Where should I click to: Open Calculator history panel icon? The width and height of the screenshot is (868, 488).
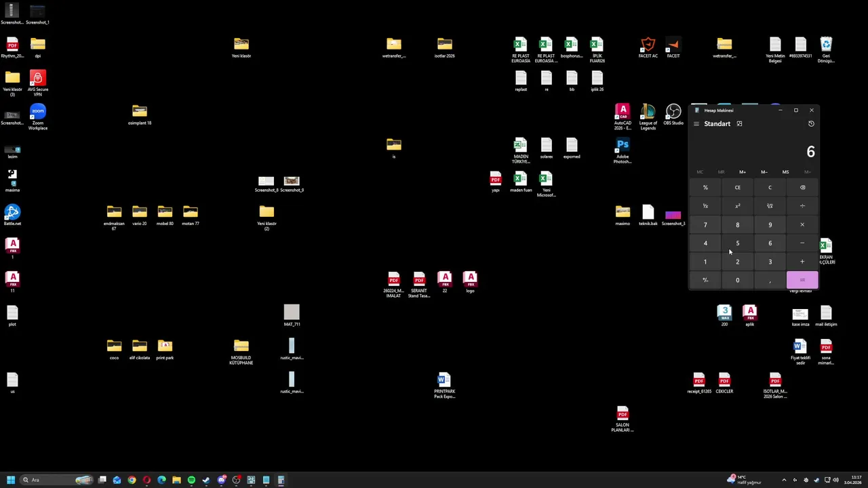[811, 124]
